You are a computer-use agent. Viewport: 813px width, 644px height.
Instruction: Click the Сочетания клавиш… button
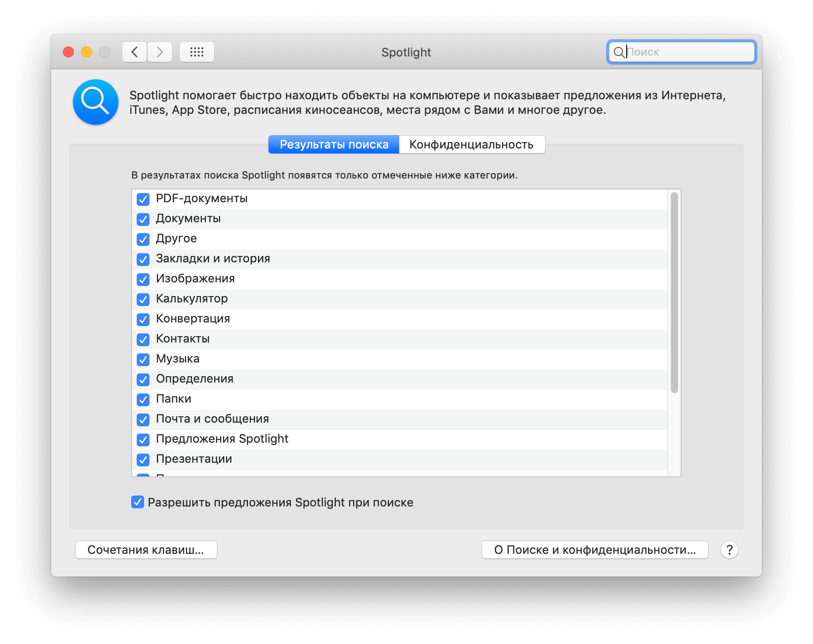click(146, 550)
